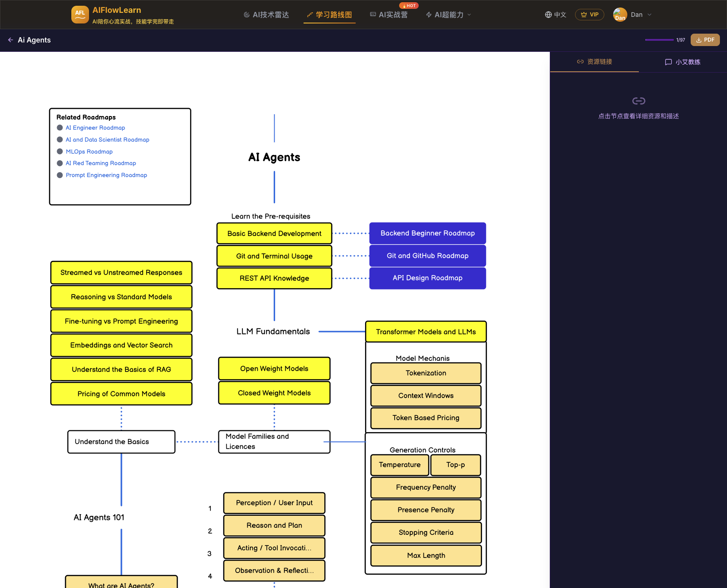Click the back arrow beside Ai Agents

11,40
